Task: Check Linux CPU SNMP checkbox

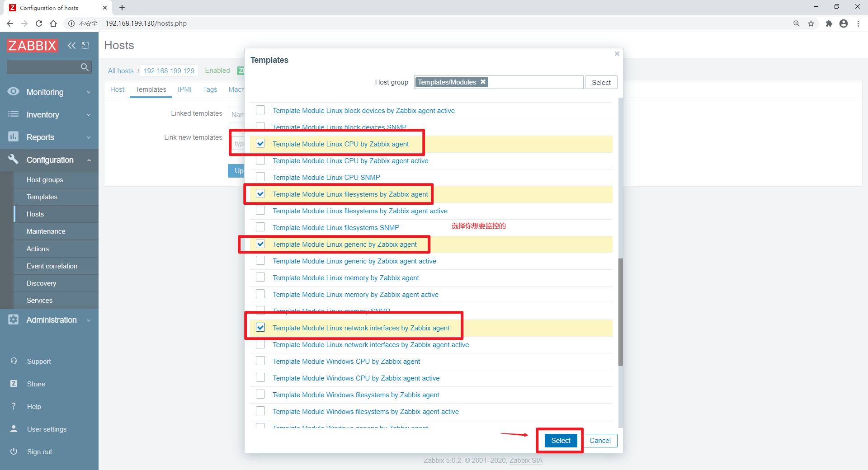Action: tap(260, 177)
